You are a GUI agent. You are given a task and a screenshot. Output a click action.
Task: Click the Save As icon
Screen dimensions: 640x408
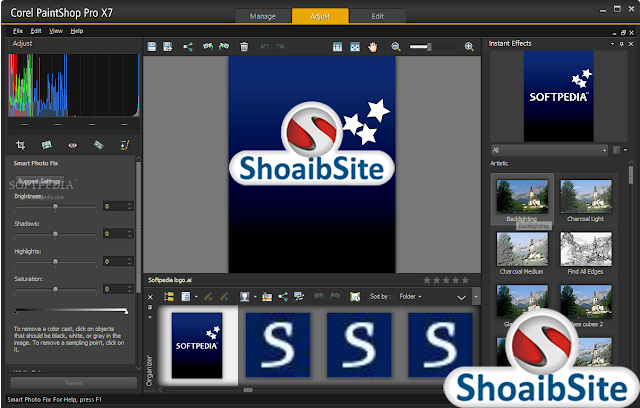click(x=168, y=47)
